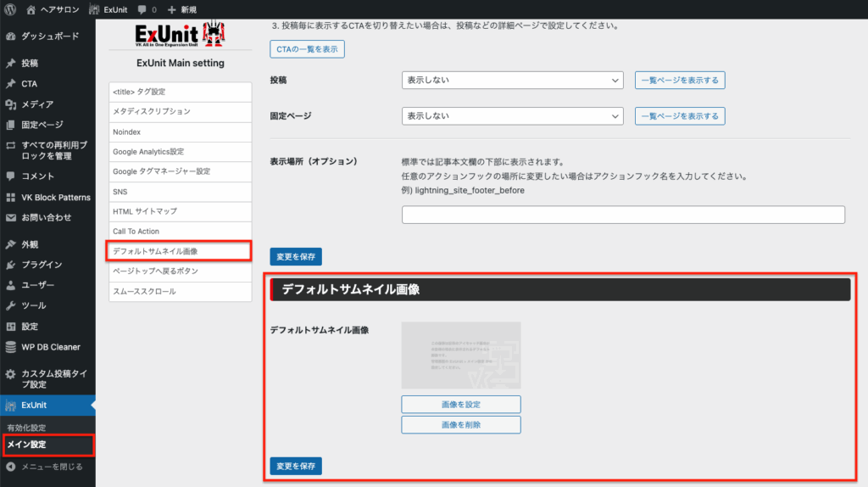Click the 画像を削除 button
This screenshot has width=868, height=487.
(x=460, y=424)
